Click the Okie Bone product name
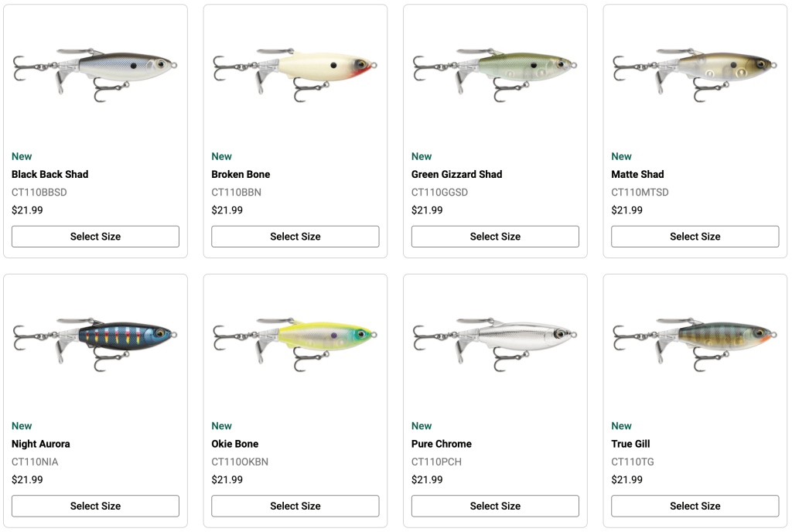792x532 pixels. [235, 444]
